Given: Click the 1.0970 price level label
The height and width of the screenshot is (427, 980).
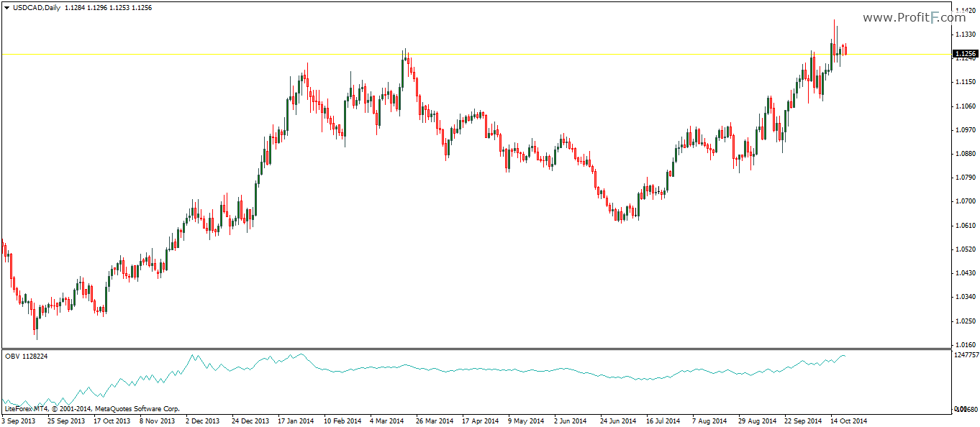Looking at the screenshot, I should [964, 130].
